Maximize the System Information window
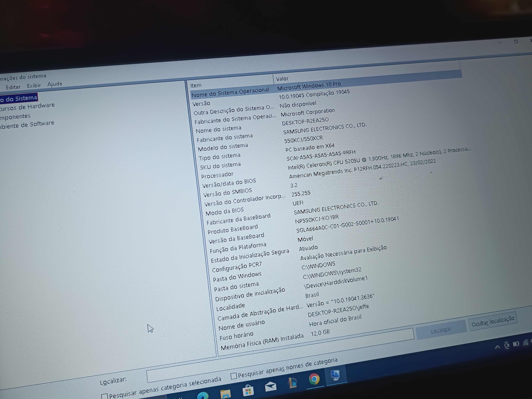532x399 pixels. pos(516,42)
